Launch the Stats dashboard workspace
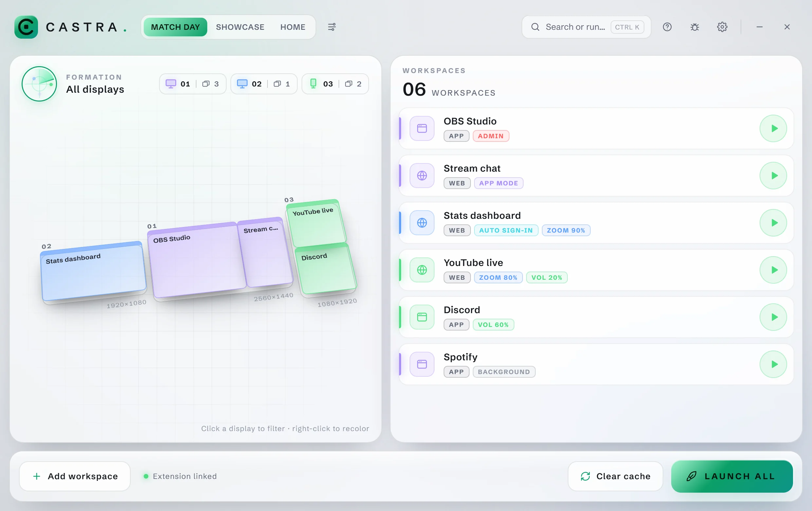Image resolution: width=812 pixels, height=511 pixels. point(773,223)
